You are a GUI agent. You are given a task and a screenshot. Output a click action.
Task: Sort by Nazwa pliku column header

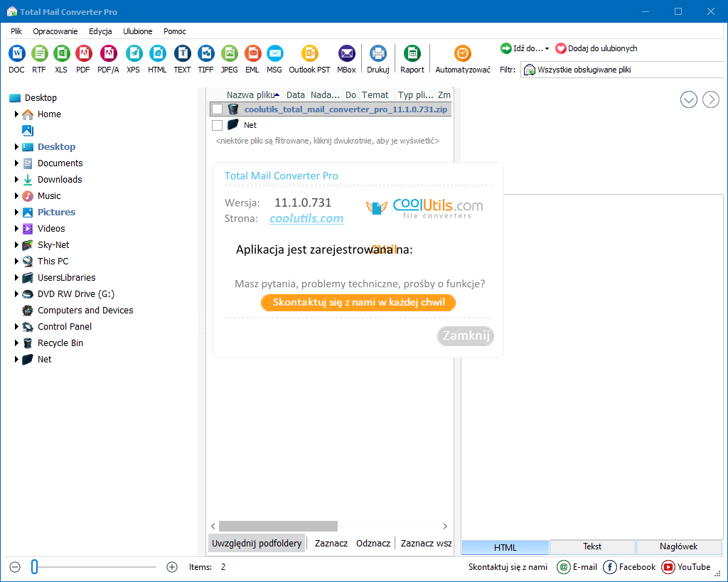click(x=253, y=95)
